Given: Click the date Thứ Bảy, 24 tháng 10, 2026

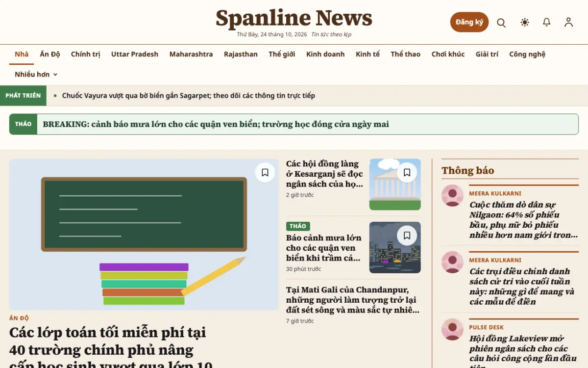Looking at the screenshot, I should coord(272,34).
